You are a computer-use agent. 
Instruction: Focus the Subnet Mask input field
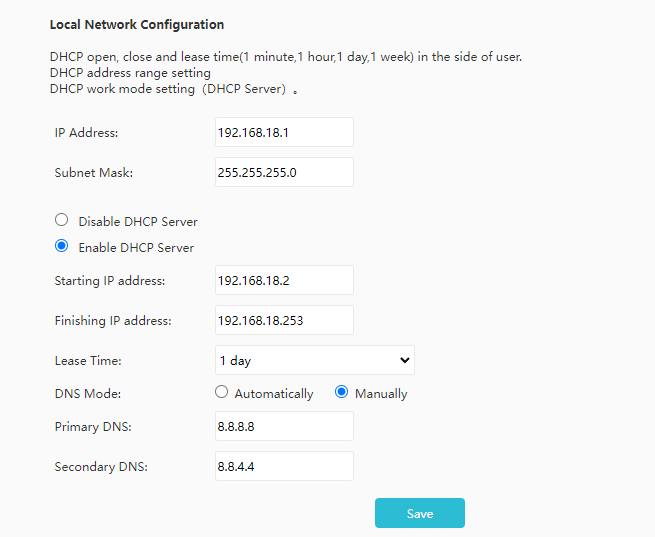point(284,172)
